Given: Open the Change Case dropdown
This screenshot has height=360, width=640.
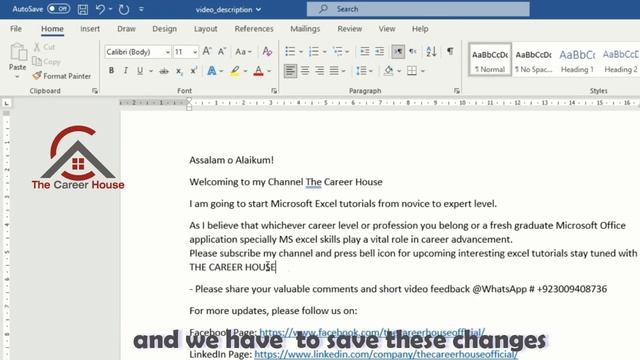Looking at the screenshot, I should 243,52.
